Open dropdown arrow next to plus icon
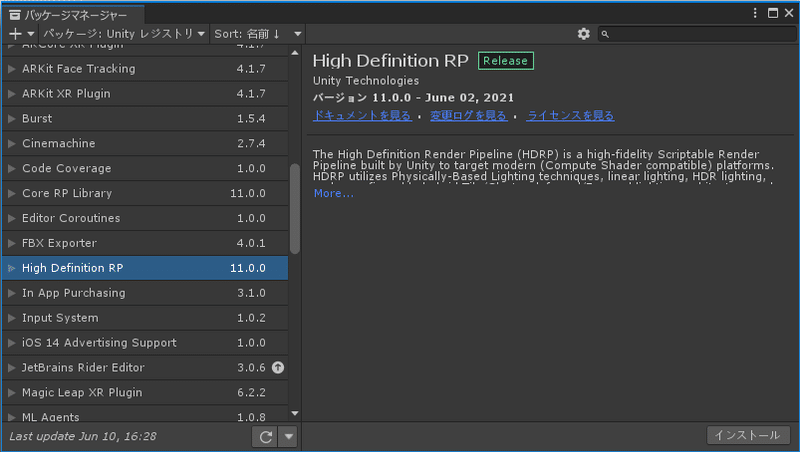Screen dimensions: 800x452 (x=31, y=34)
